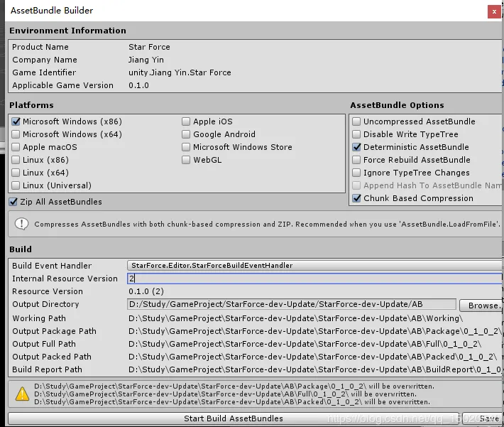Click the 'Internal Resource Version' label
Screen dimensions: 504x427
65,279
